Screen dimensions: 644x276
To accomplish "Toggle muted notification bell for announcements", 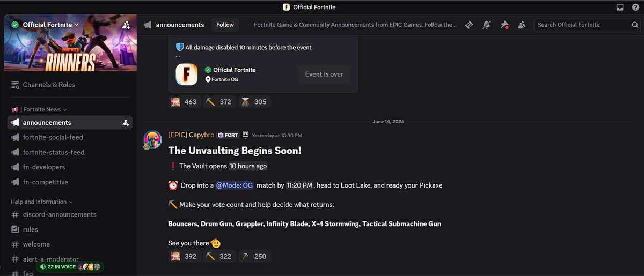I will [x=487, y=25].
